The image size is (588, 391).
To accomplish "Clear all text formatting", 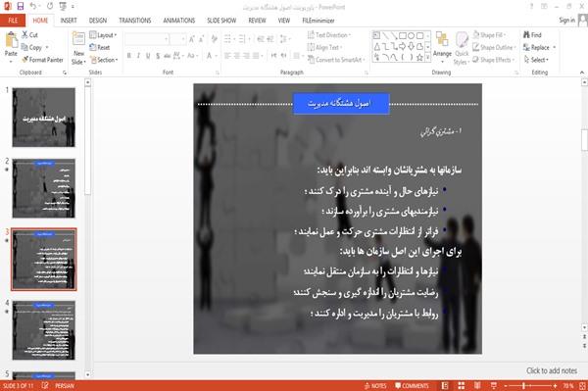I will pos(215,38).
